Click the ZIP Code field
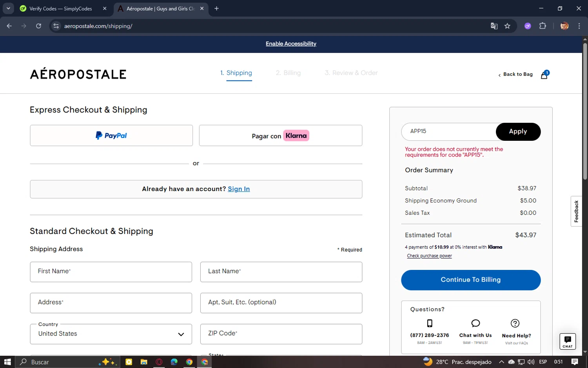Viewport: 588px width, 368px height. click(x=281, y=334)
